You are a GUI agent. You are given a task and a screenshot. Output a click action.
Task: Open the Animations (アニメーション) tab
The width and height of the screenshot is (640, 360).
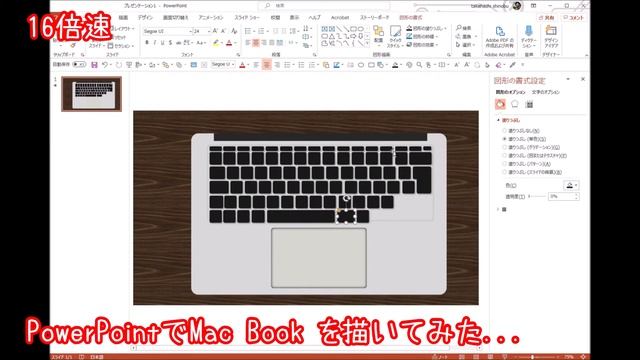pos(211,18)
